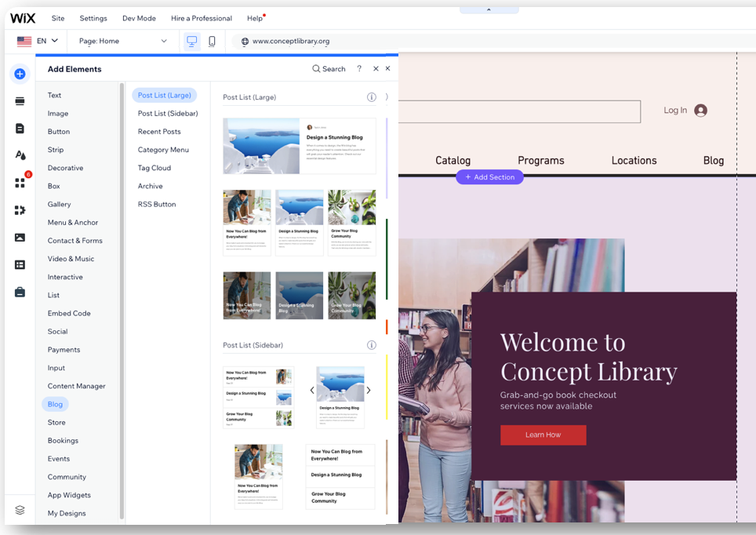
Task: Click the info icon beside Post List (Large)
Action: [371, 97]
